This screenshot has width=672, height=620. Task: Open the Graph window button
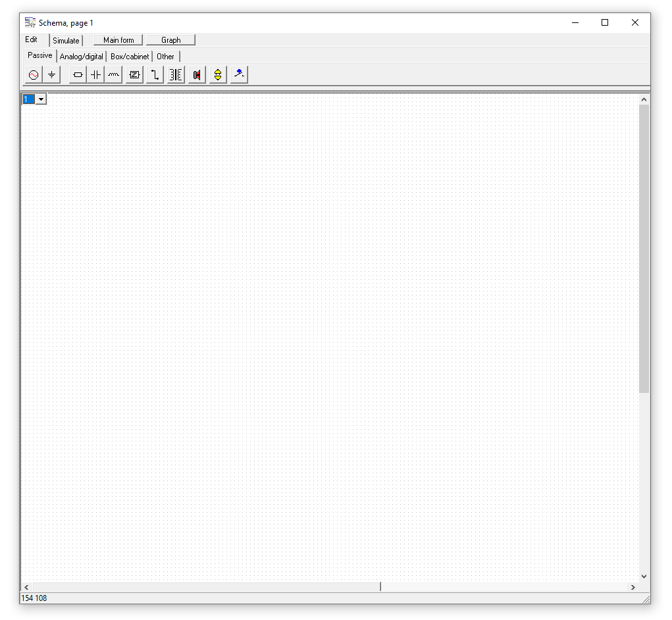170,40
